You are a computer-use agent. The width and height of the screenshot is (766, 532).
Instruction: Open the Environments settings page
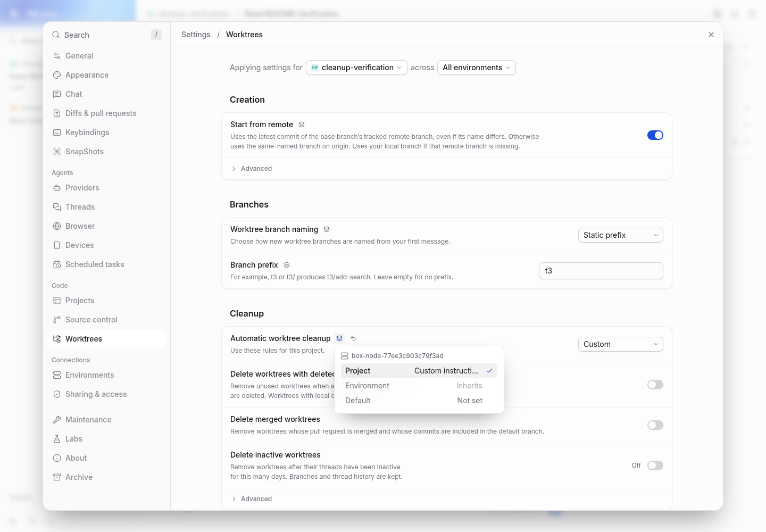[x=106, y=375]
